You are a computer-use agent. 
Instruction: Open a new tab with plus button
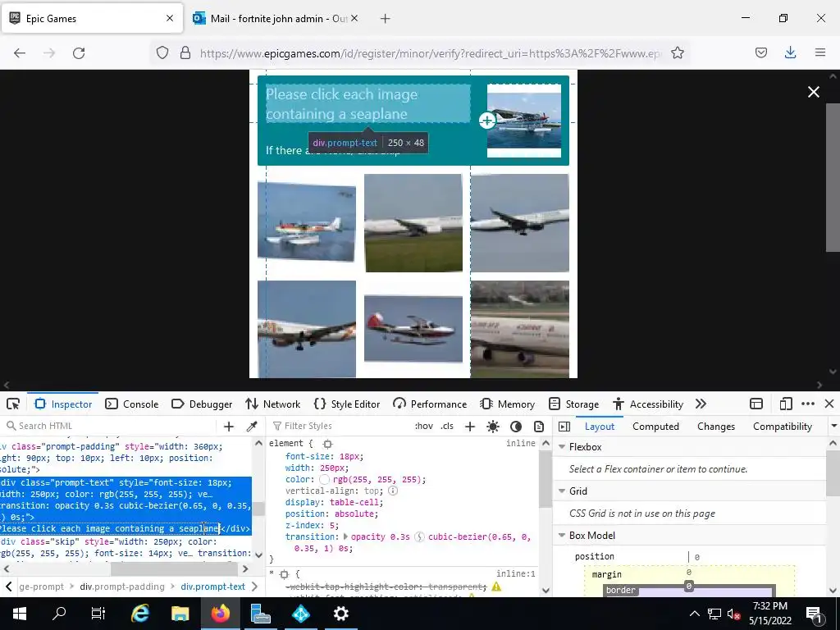click(386, 19)
